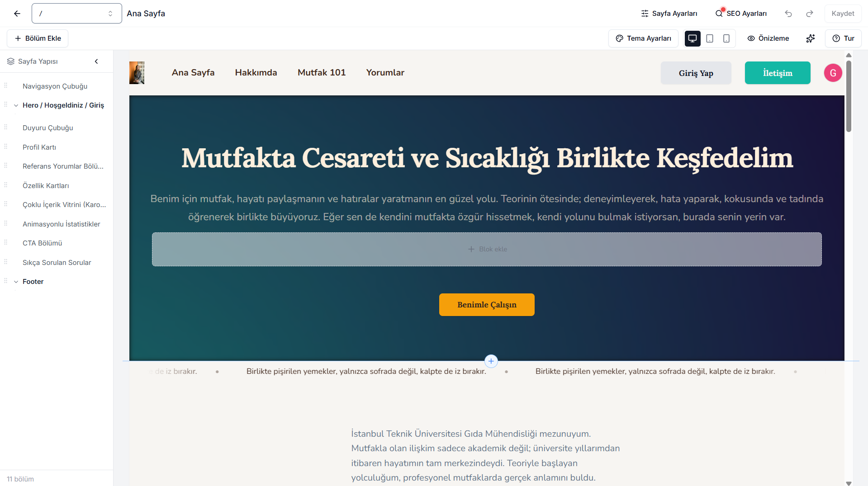The image size is (868, 486).
Task: Collapse Hero / Hoşgeldiniz / Giriş chevron
Action: [16, 105]
